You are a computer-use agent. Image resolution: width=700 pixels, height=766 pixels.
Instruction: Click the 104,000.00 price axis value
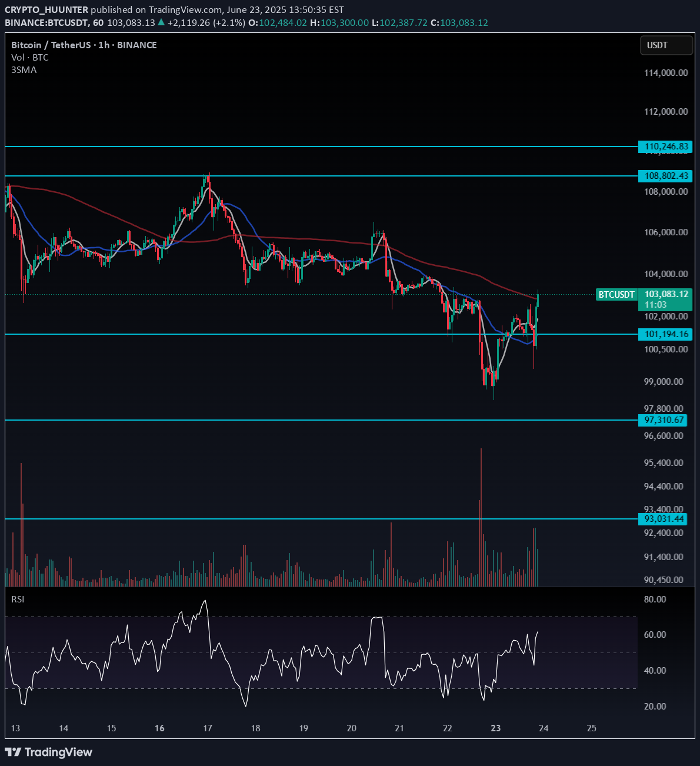[x=666, y=274]
